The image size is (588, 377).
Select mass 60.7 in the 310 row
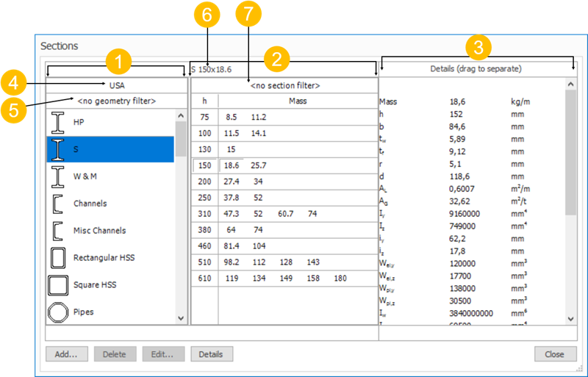(285, 214)
